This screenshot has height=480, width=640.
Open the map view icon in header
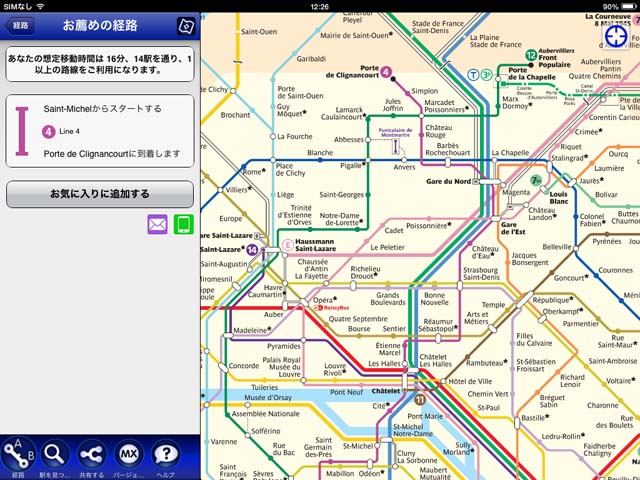186,26
